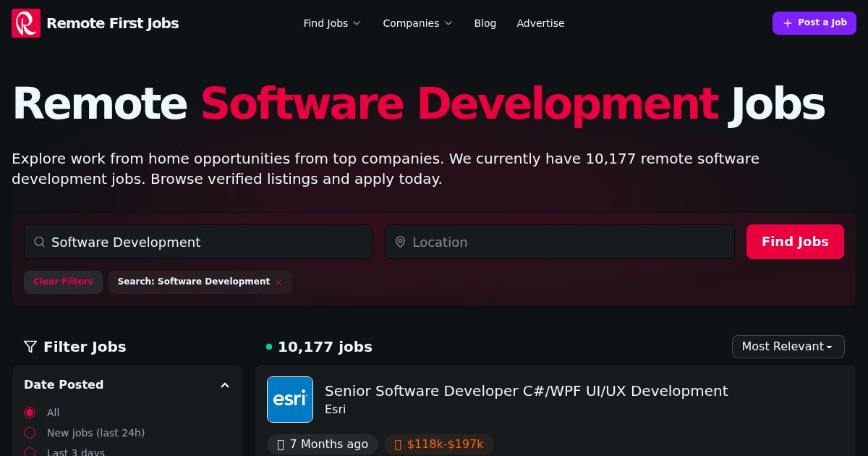Focus the Software Development search field
Viewport: 868px width, 456px height.
(198, 242)
